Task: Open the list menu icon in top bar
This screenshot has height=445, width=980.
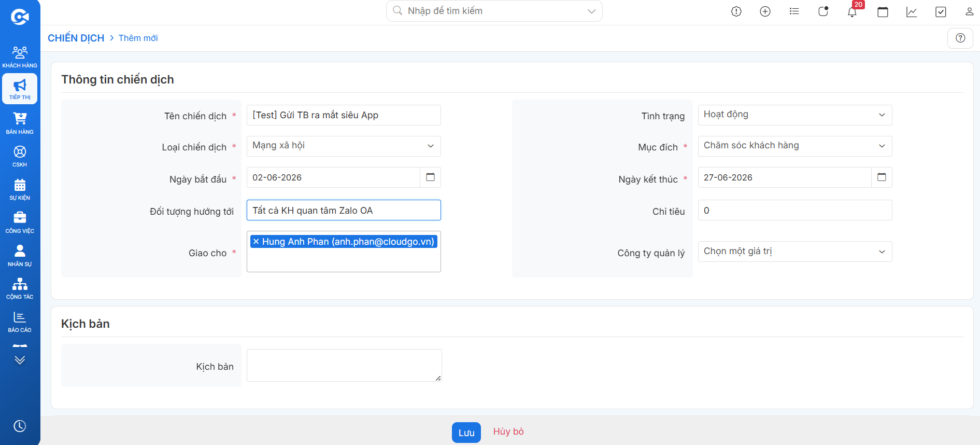Action: (x=794, y=11)
